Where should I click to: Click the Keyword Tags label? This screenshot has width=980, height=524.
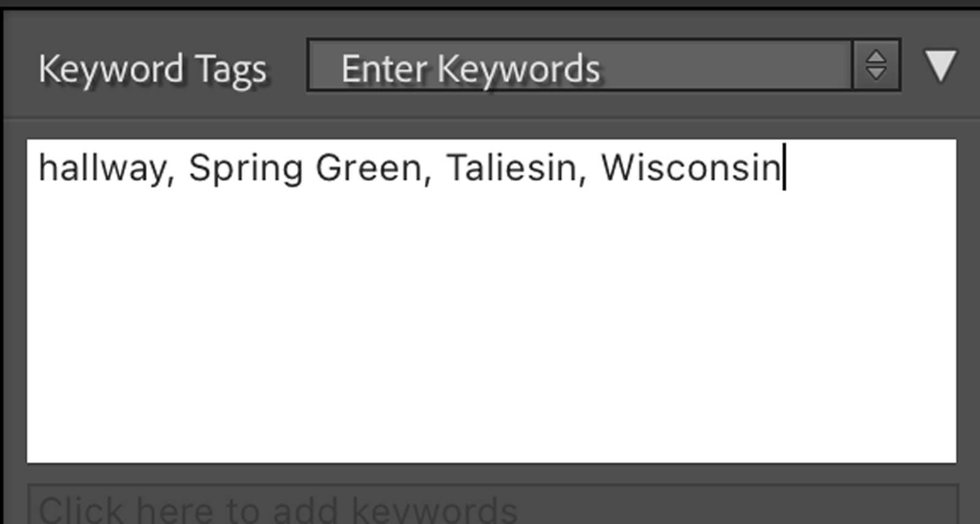(152, 69)
